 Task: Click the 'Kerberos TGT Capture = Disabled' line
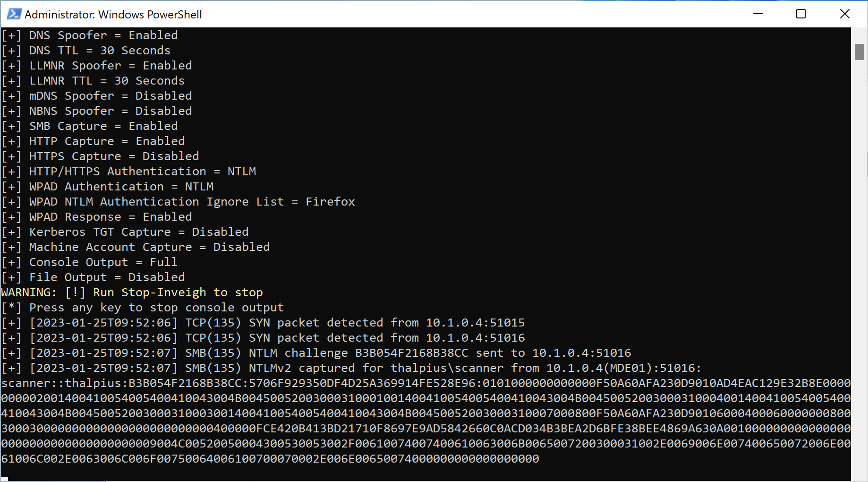[x=139, y=232]
